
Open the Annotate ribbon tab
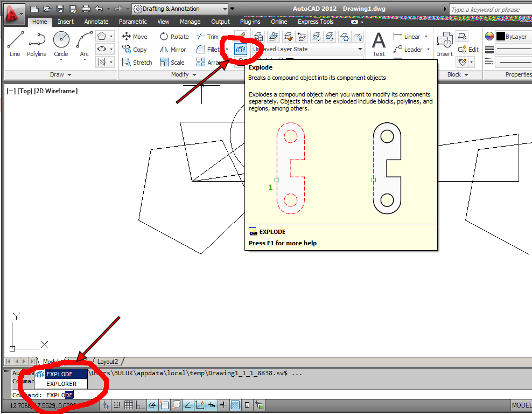(x=96, y=22)
